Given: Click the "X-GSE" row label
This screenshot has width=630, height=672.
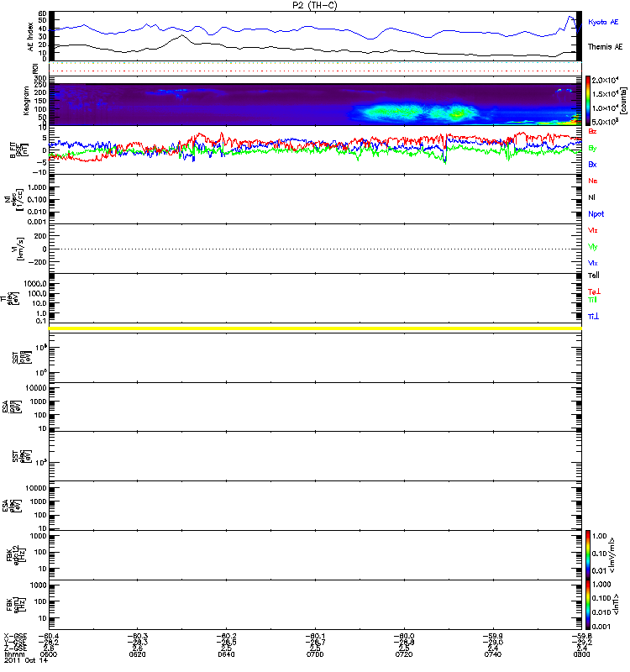Looking at the screenshot, I should [15, 637].
